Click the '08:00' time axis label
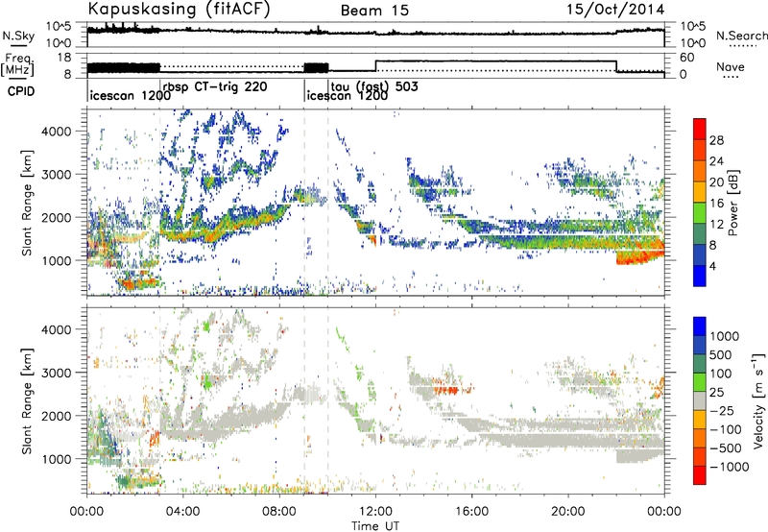The height and width of the screenshot is (532, 768). pyautogui.click(x=279, y=512)
